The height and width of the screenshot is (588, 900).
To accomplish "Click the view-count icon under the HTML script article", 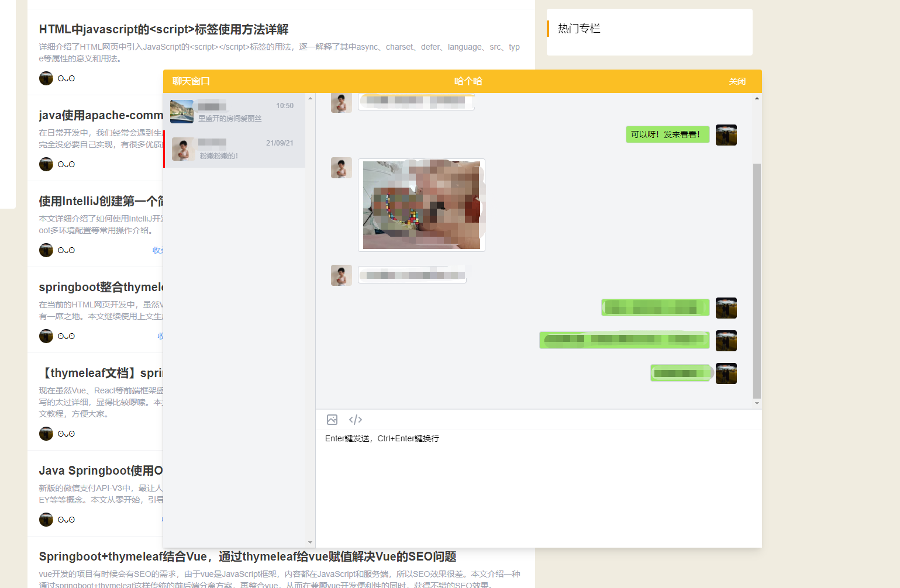I will 67,78.
